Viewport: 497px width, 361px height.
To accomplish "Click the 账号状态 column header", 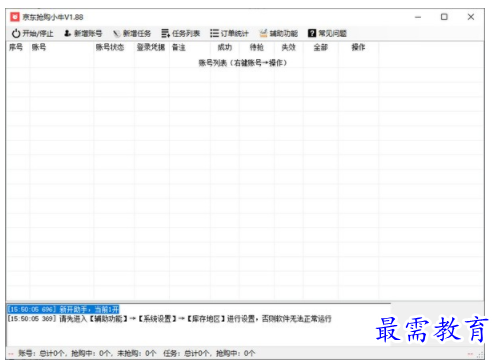I will click(110, 47).
